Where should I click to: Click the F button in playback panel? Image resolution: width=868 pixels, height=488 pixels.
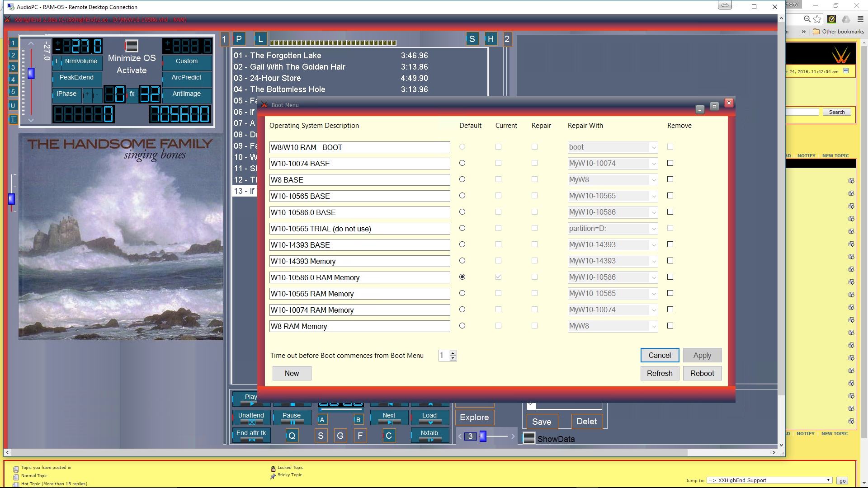[x=360, y=436]
